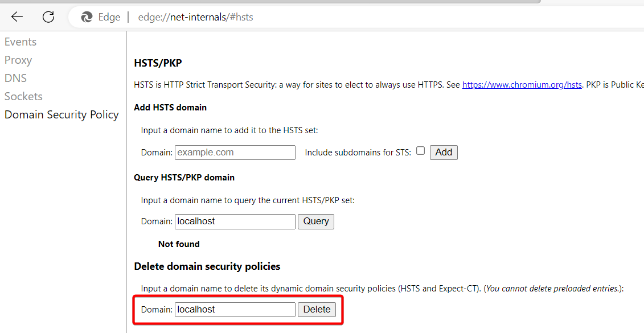
Task: Open the DNS section
Action: (x=15, y=77)
